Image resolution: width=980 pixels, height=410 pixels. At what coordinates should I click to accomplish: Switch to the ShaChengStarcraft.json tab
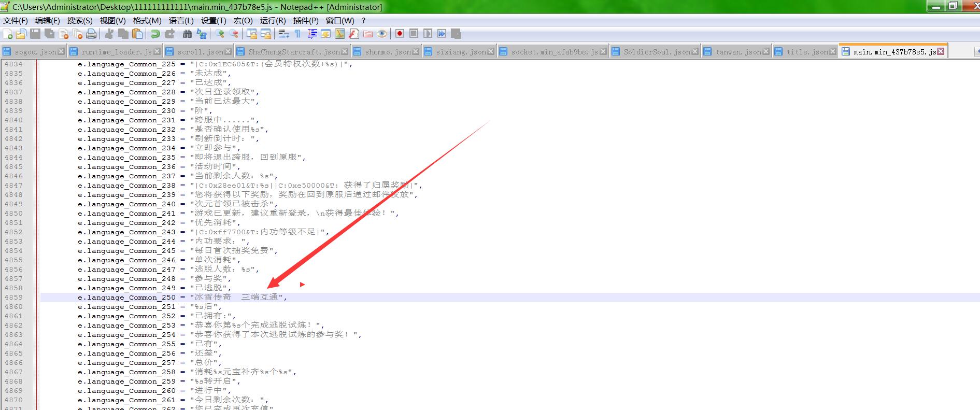[294, 52]
